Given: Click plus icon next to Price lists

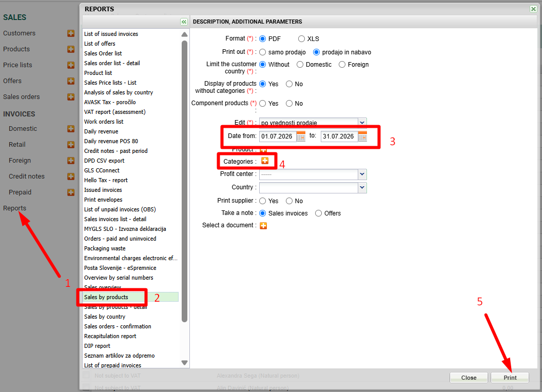Looking at the screenshot, I should tap(71, 65).
